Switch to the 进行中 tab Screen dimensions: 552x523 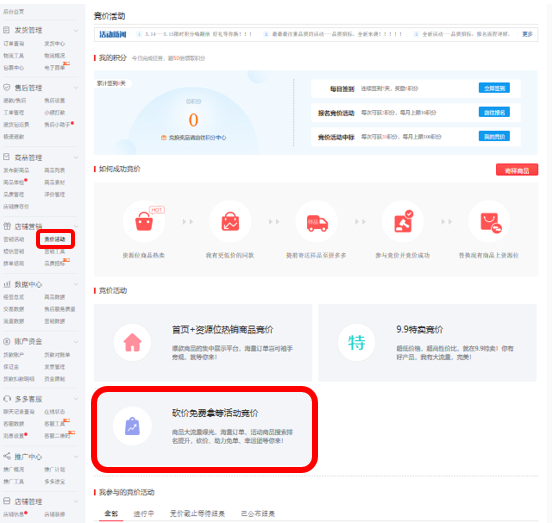[144, 513]
